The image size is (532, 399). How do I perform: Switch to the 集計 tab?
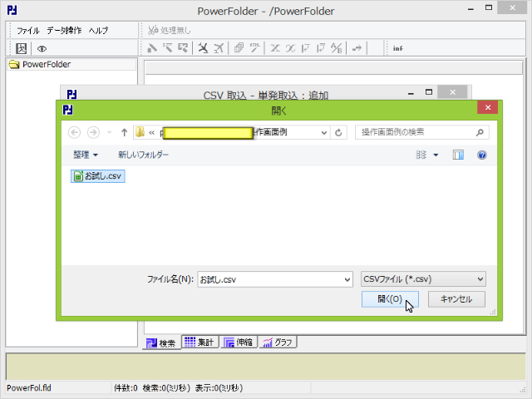pyautogui.click(x=199, y=342)
